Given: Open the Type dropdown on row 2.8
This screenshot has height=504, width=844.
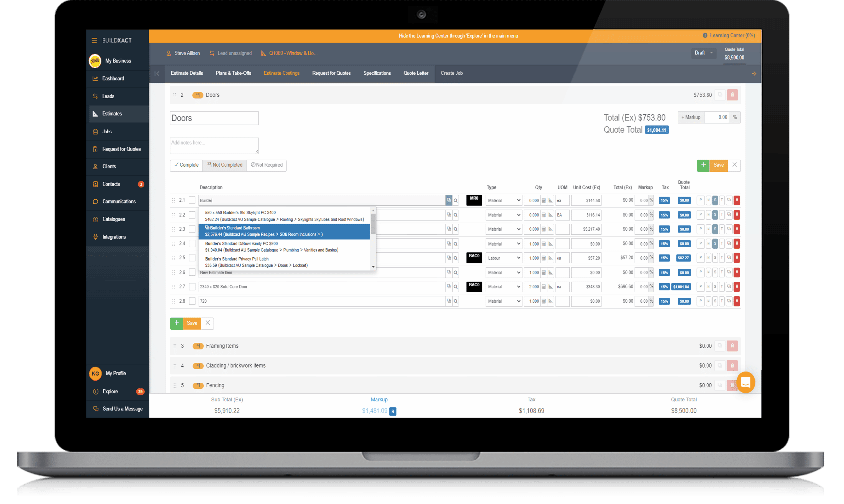Looking at the screenshot, I should point(503,301).
